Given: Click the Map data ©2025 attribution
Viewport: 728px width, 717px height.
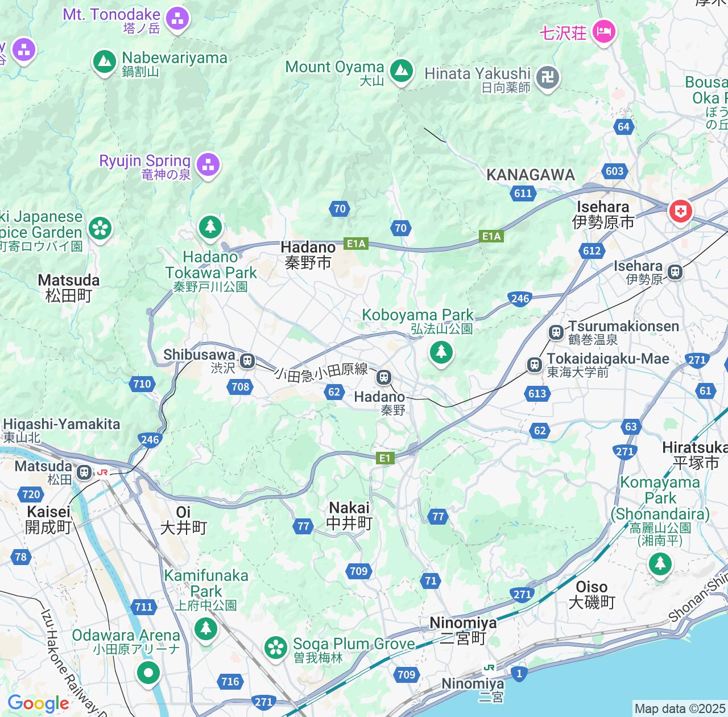Looking at the screenshot, I should [680, 709].
